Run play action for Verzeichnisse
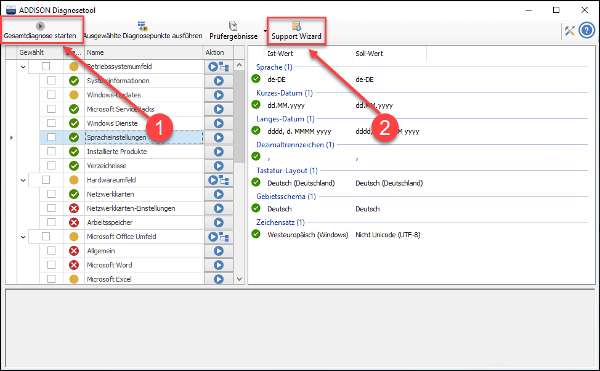The image size is (600, 371). point(218,166)
